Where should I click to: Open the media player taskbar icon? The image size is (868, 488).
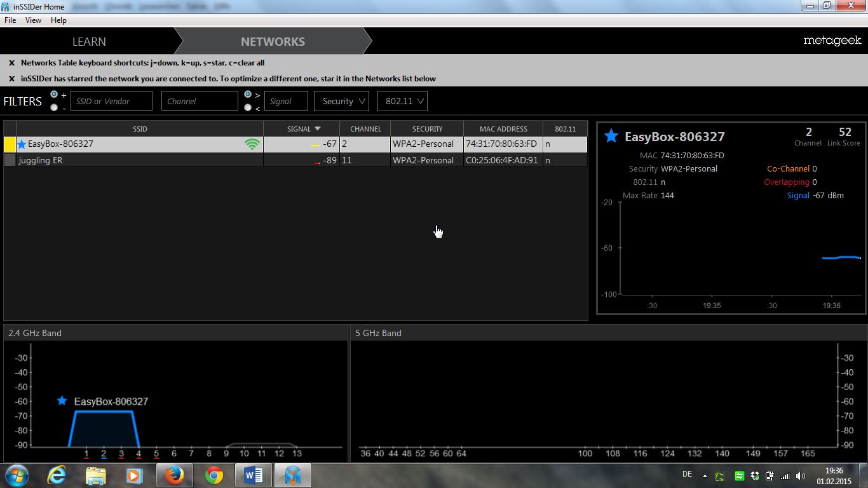pyautogui.click(x=134, y=475)
